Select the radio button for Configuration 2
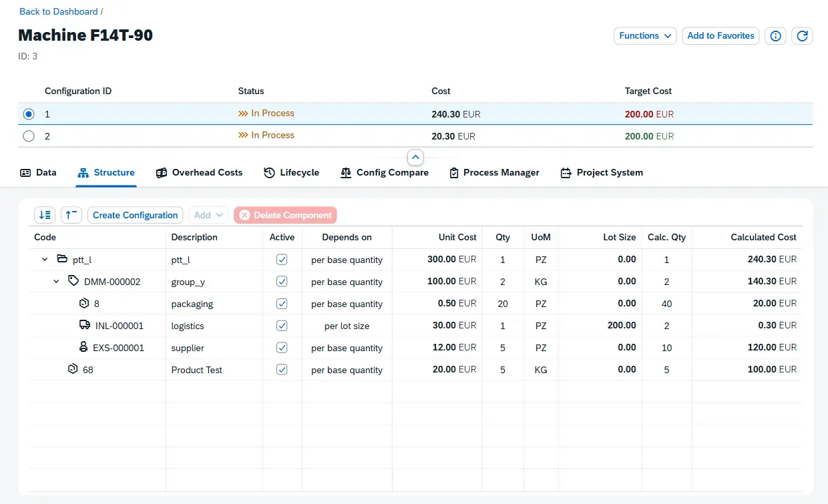The image size is (828, 504). pyautogui.click(x=28, y=136)
